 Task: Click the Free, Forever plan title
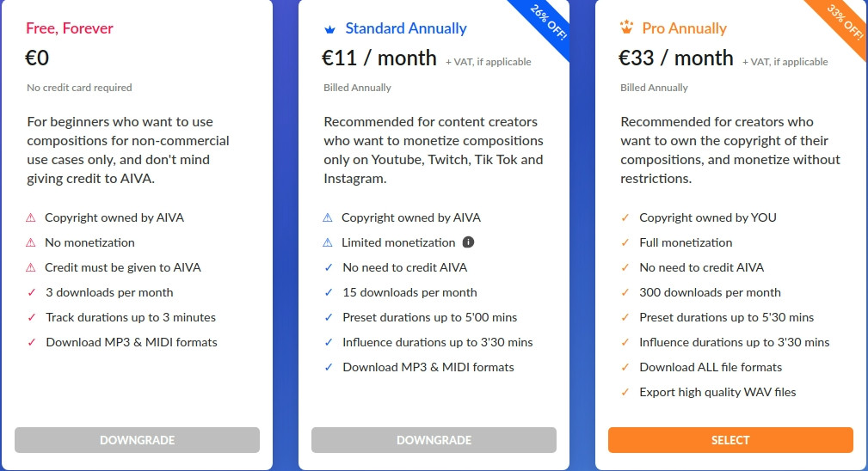coord(70,28)
